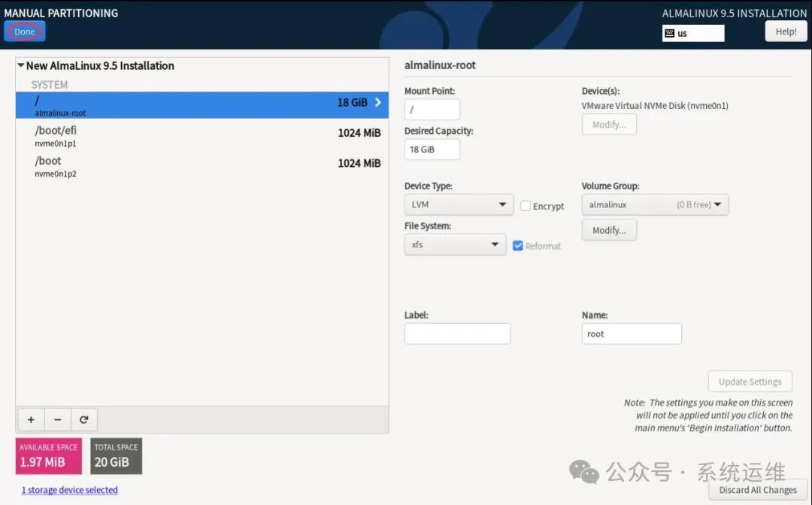
Task: Toggle the Encrypt checkbox
Action: [525, 206]
